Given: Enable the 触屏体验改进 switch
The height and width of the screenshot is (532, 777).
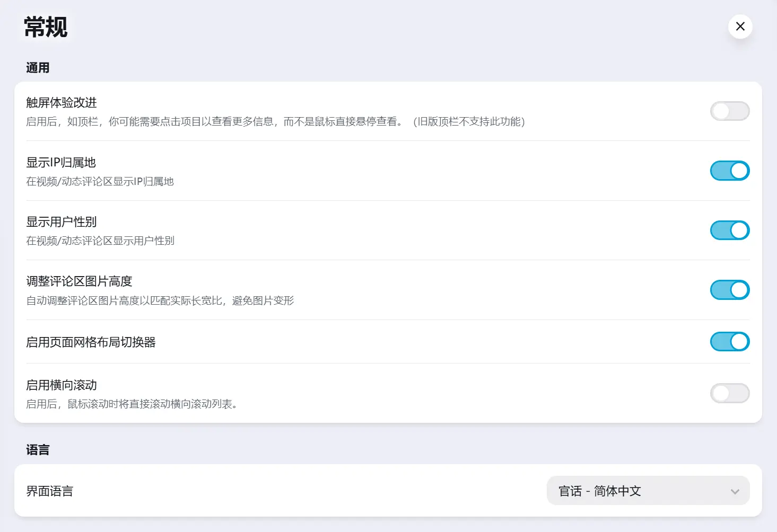Looking at the screenshot, I should pos(729,111).
